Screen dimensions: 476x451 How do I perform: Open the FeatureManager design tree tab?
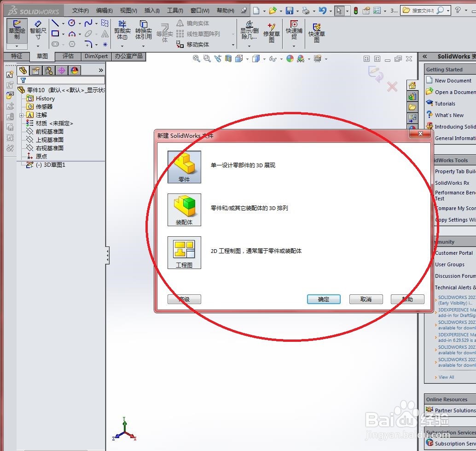[x=23, y=71]
